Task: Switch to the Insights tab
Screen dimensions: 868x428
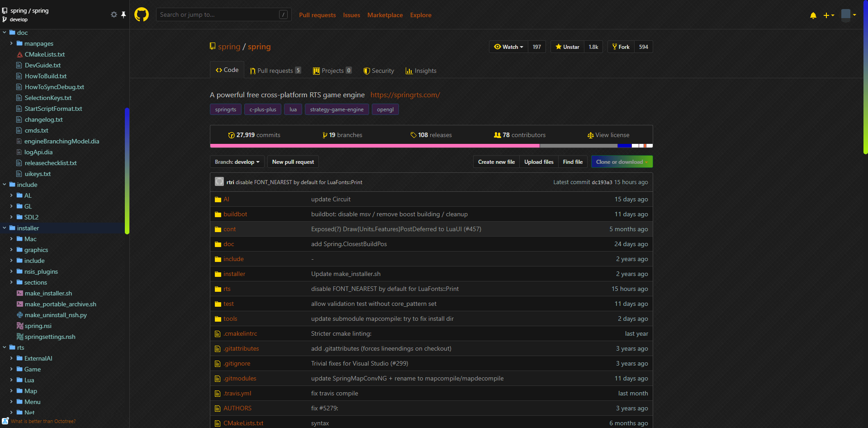Action: (x=421, y=71)
